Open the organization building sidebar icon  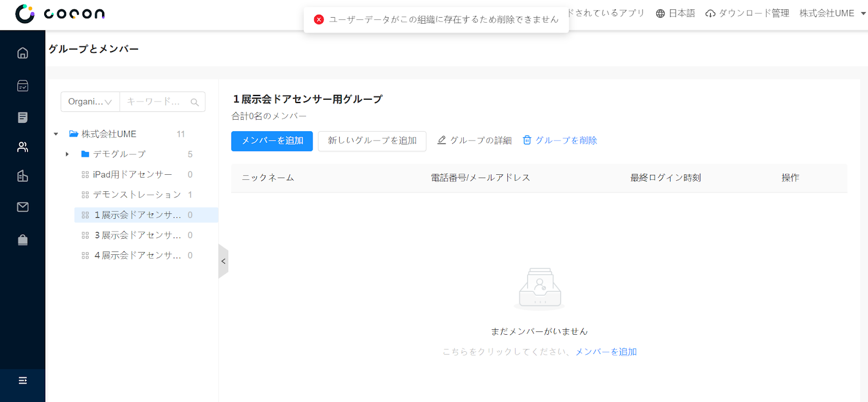[23, 176]
